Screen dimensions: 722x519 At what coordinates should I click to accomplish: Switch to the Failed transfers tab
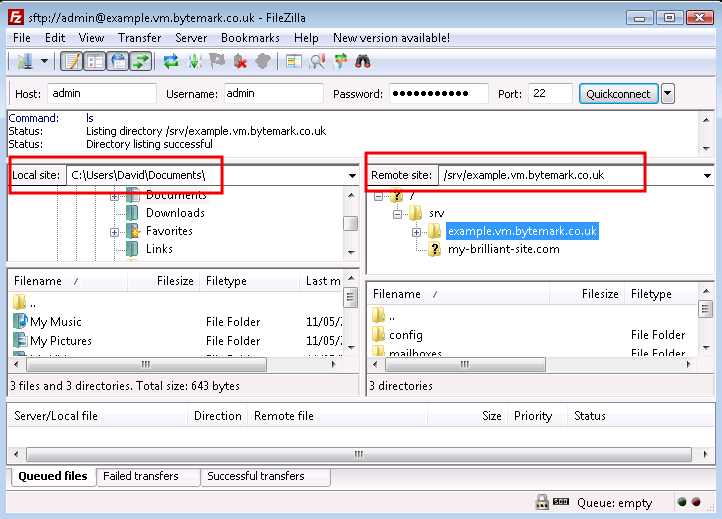141,477
